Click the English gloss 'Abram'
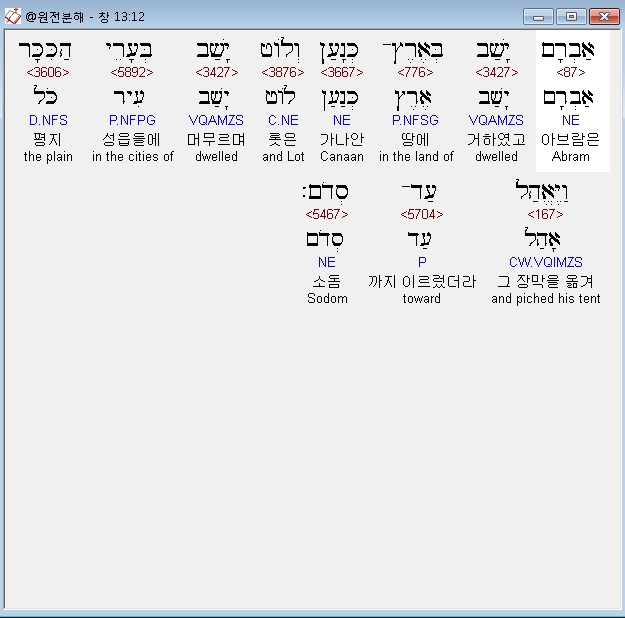This screenshot has height=618, width=625. coord(570,156)
